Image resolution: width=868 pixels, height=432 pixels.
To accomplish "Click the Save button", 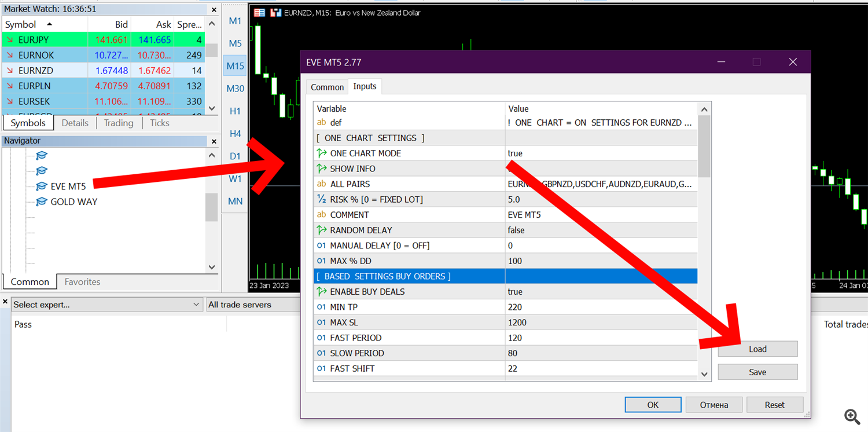I will 757,372.
